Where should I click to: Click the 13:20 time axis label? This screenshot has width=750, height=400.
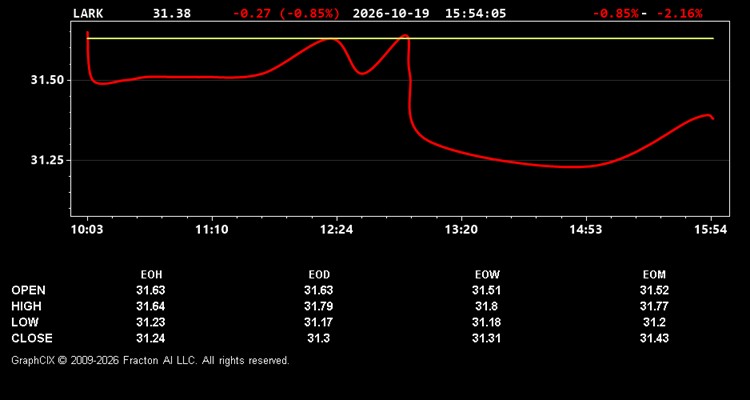point(461,230)
